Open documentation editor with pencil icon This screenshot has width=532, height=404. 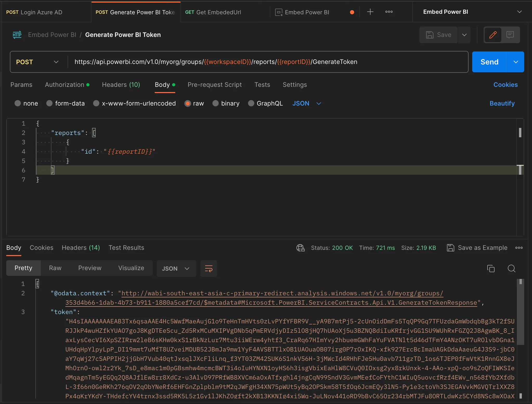tap(492, 35)
